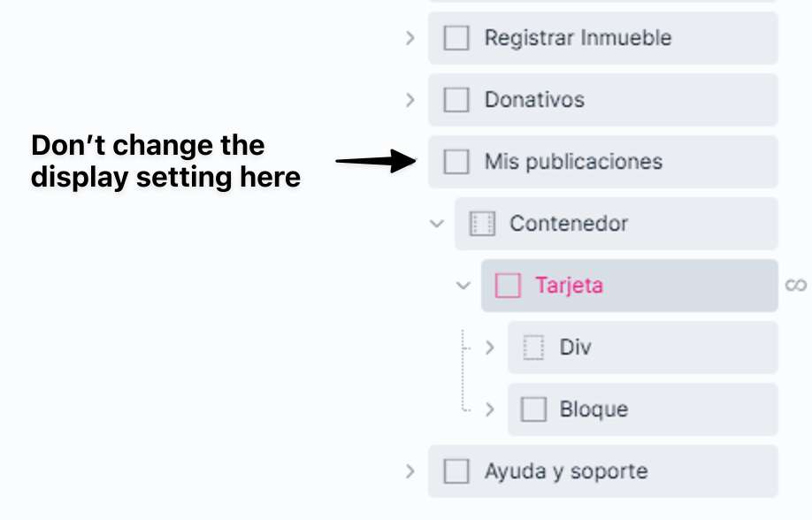Click the Contenedor container icon
The width and height of the screenshot is (812, 520).
coord(482,224)
